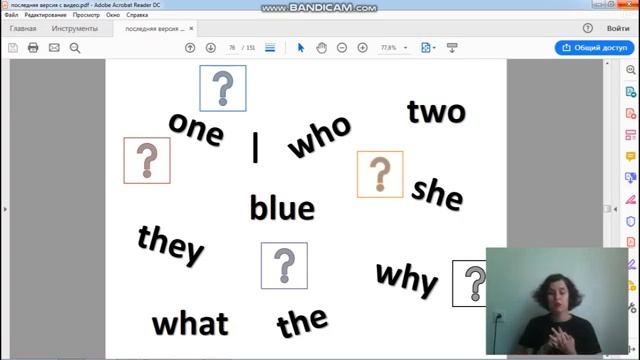
Task: Click the question mark box left of 'one'
Action: click(x=147, y=160)
